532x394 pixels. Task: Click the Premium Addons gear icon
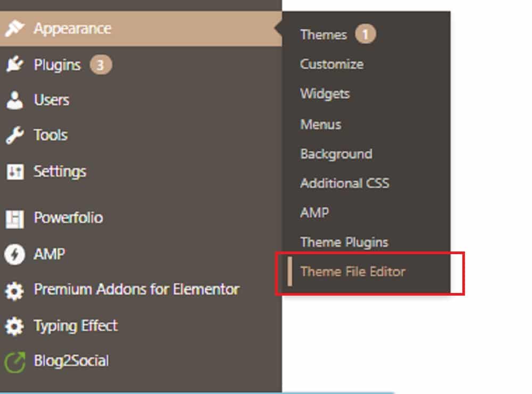point(14,291)
